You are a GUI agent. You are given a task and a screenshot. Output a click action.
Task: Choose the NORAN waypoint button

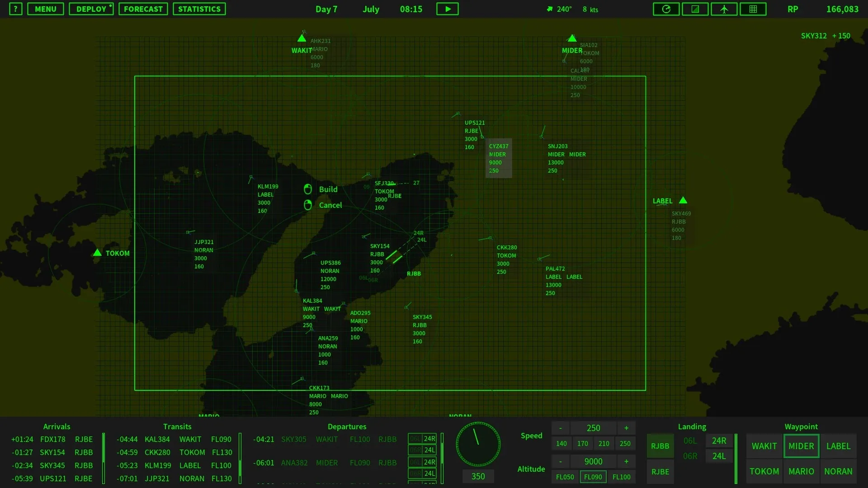pos(838,471)
